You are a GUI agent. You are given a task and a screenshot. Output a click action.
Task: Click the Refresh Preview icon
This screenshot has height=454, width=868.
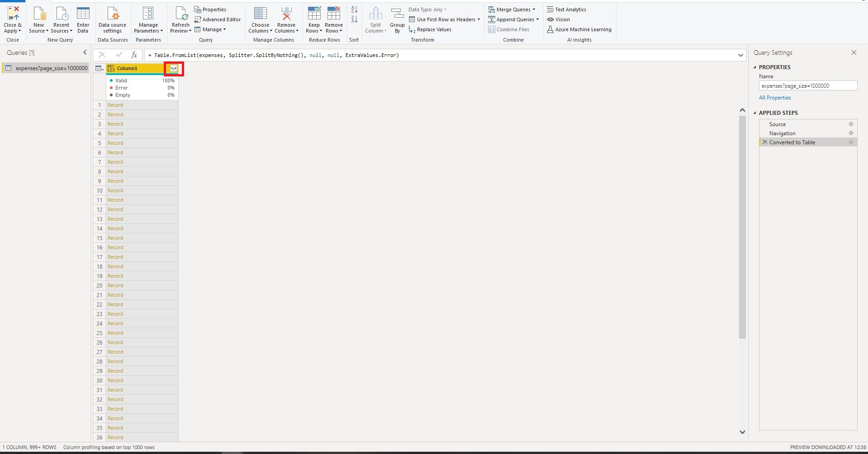coord(181,13)
